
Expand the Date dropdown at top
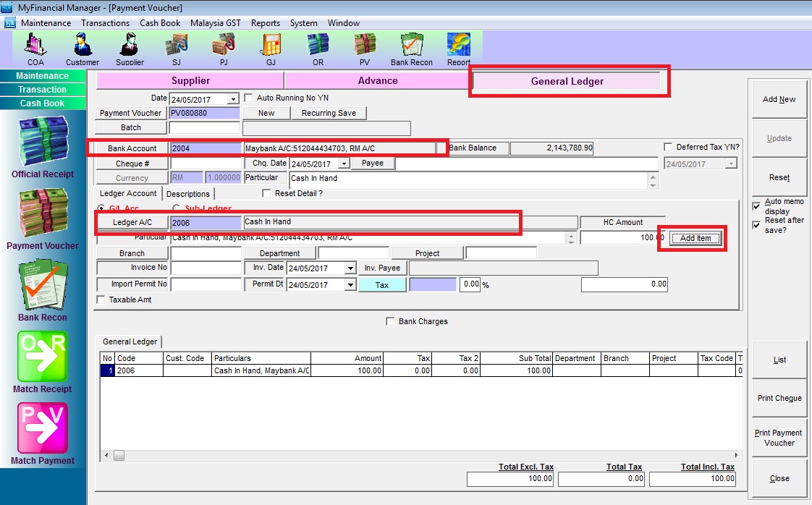click(x=233, y=99)
